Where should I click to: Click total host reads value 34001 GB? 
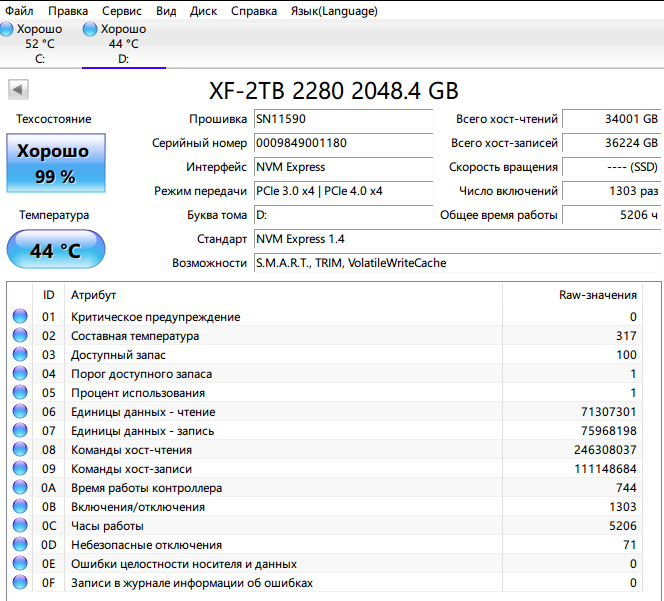click(611, 119)
